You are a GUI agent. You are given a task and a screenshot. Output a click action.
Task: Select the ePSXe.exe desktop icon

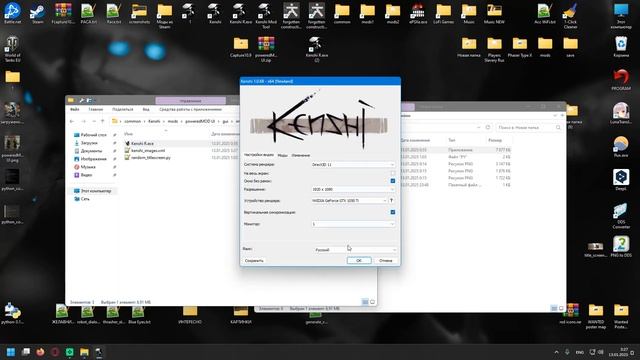tap(418, 13)
